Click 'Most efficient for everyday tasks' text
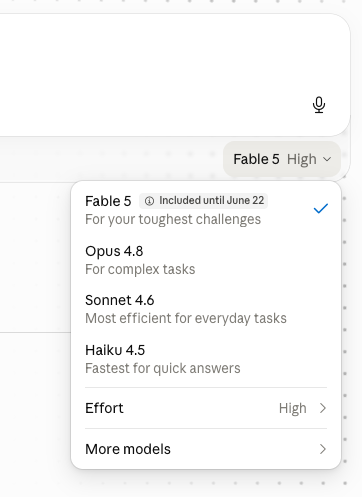Image resolution: width=362 pixels, height=497 pixels. [186, 318]
